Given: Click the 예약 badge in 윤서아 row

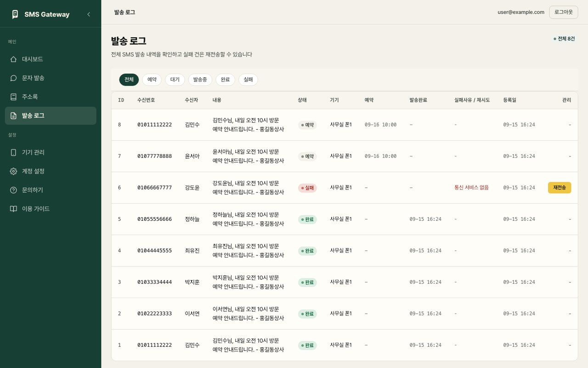Looking at the screenshot, I should (307, 156).
